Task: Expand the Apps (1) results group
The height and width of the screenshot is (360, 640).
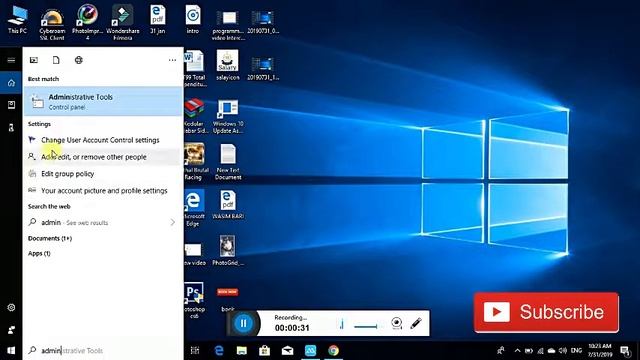Action: [x=39, y=253]
